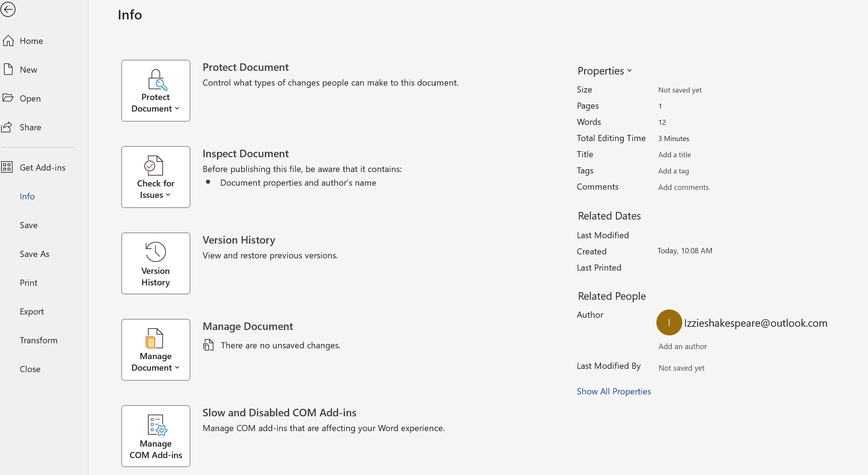Image resolution: width=868 pixels, height=475 pixels.
Task: Click the author avatar circle
Action: (x=669, y=322)
